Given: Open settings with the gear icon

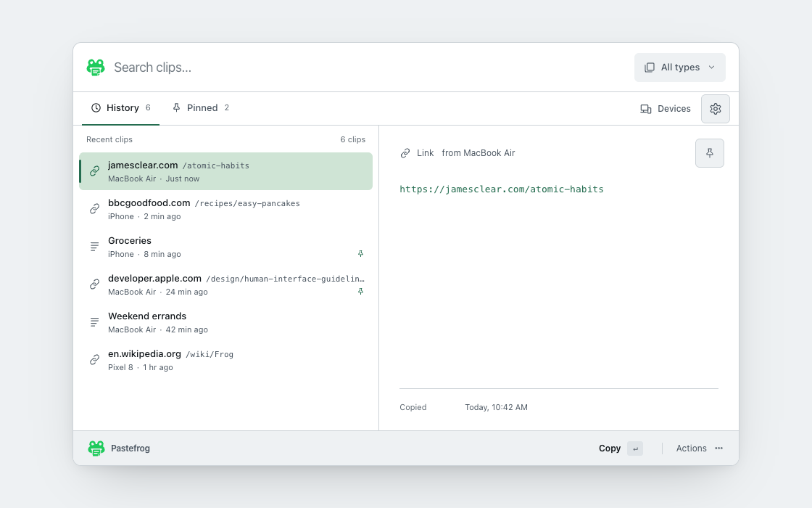Looking at the screenshot, I should point(715,109).
